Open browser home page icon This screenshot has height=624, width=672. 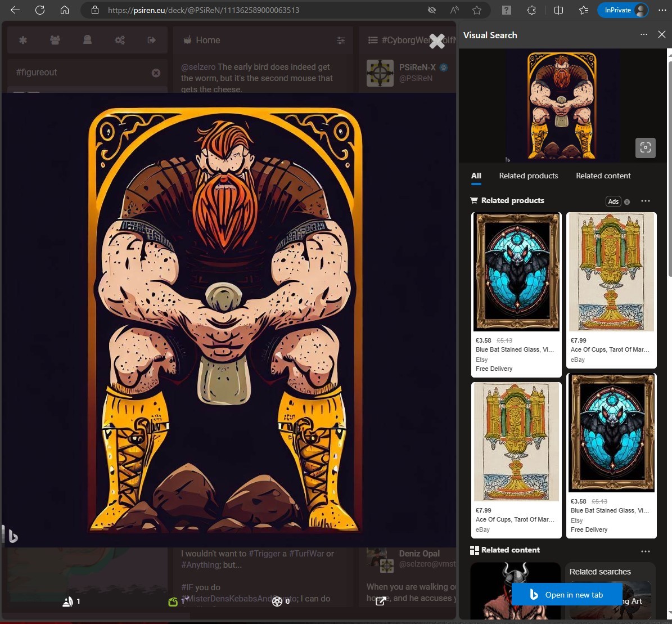coord(65,10)
